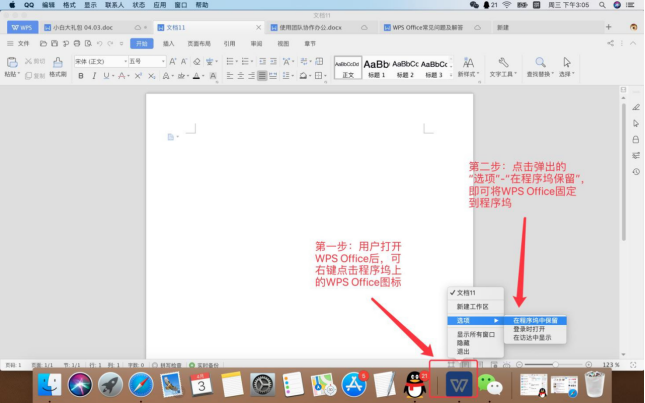Image resolution: width=645 pixels, height=403 pixels.
Task: Toggle 文档11 checkmark in Dock menu
Action: [x=470, y=292]
